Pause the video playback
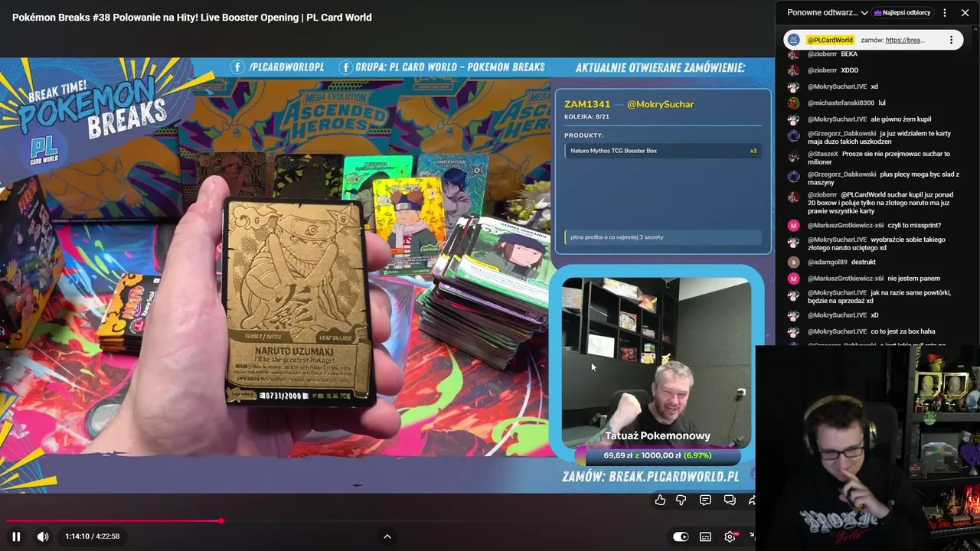The width and height of the screenshot is (980, 551). coord(16,536)
